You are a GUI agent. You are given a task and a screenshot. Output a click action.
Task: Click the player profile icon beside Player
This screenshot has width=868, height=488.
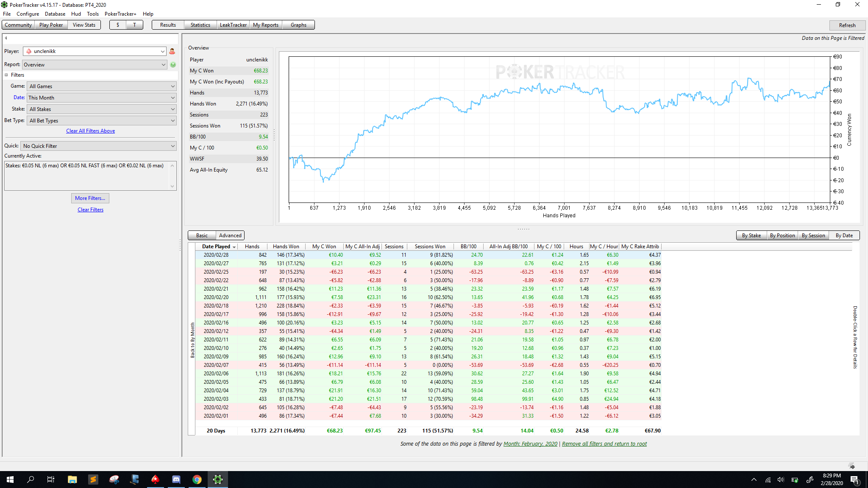pos(172,51)
